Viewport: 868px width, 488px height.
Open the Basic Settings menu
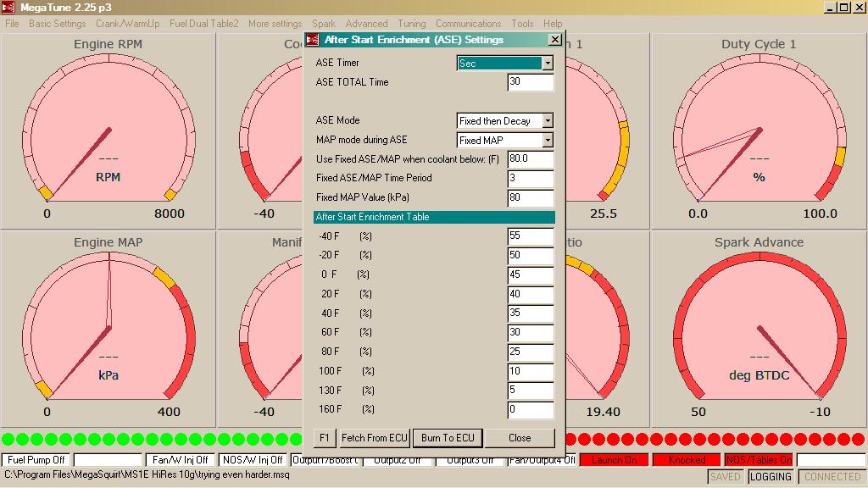pos(58,23)
